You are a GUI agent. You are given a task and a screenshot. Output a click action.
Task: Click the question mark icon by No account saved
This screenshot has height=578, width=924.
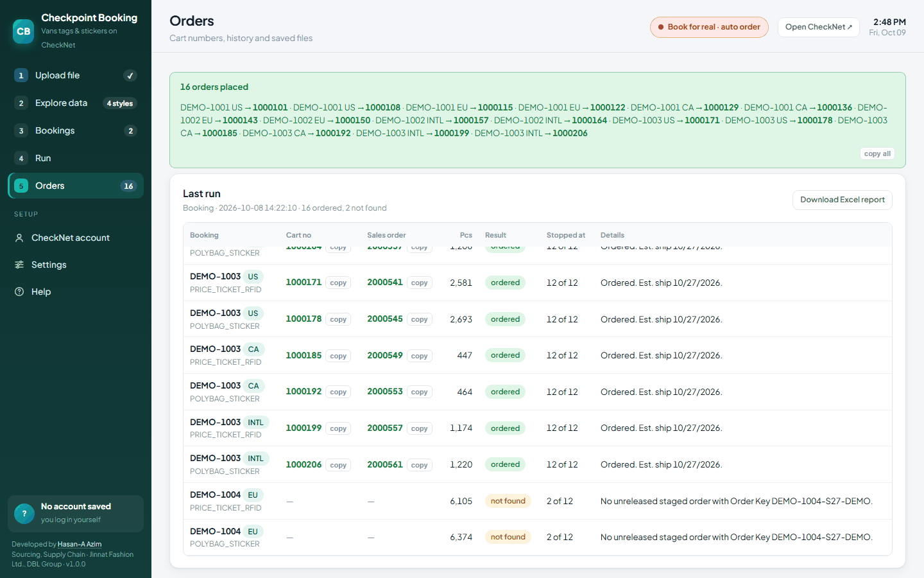tap(24, 513)
